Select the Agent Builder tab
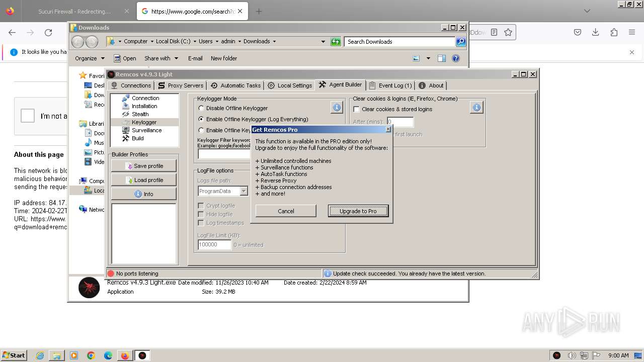Image resolution: width=644 pixels, height=362 pixels. (341, 85)
